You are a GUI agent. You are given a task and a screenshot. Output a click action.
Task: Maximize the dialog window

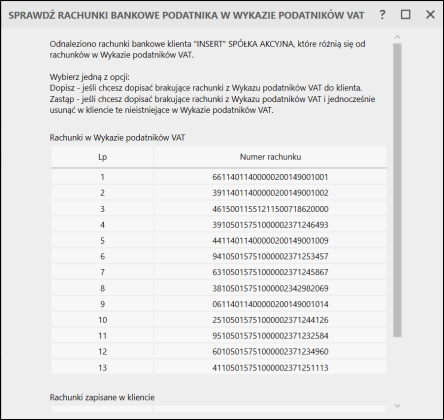405,15
